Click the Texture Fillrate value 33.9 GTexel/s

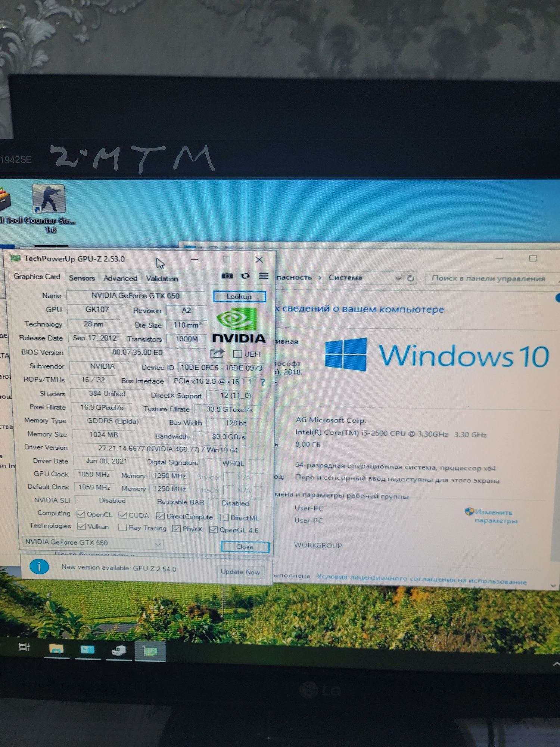pyautogui.click(x=229, y=409)
